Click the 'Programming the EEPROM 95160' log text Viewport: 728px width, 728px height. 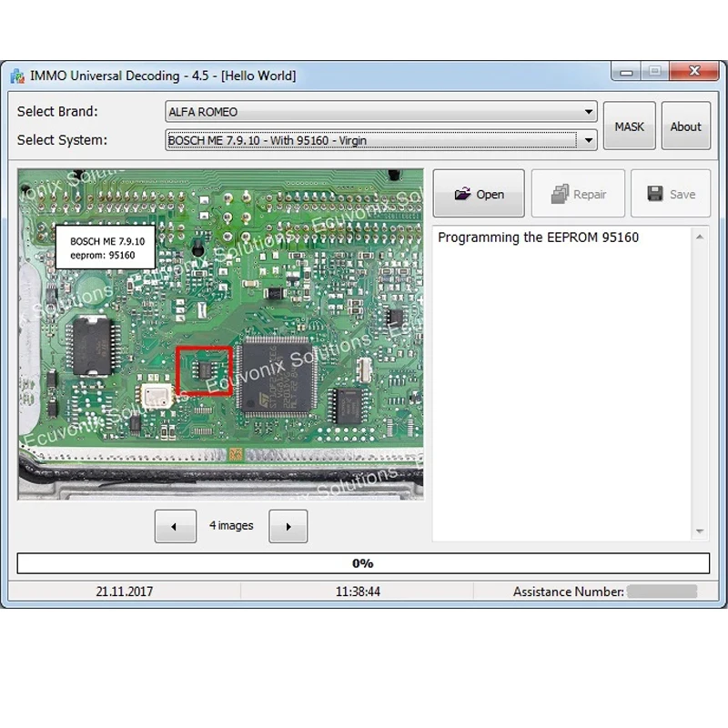(x=538, y=238)
